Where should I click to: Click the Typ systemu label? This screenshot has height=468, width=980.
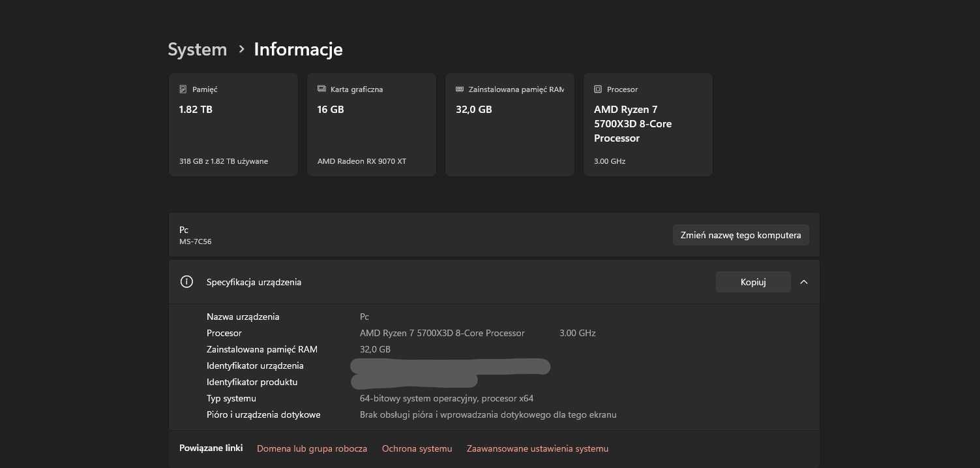231,398
